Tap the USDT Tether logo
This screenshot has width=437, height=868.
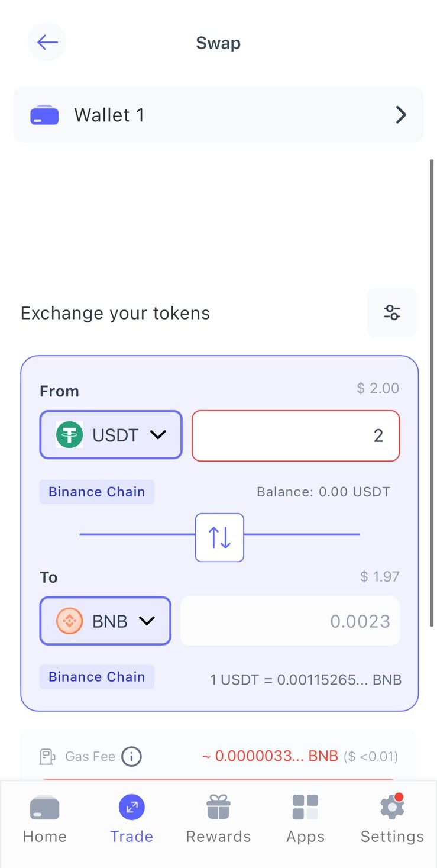[x=69, y=435]
